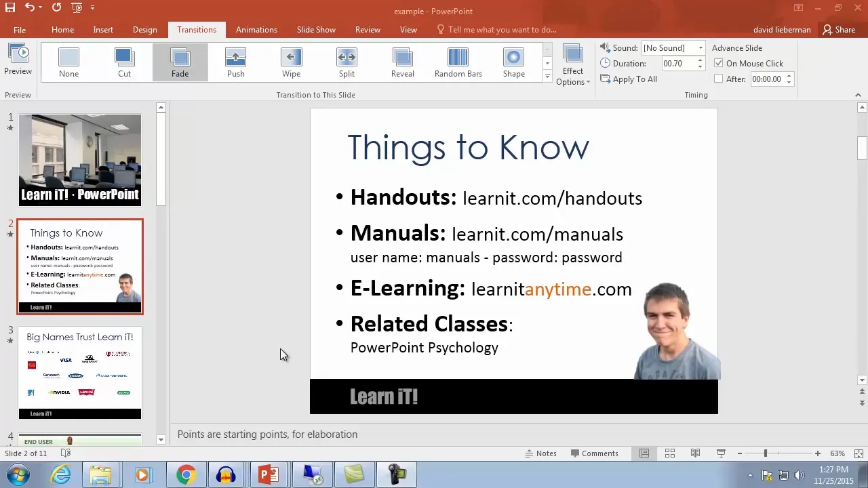This screenshot has width=868, height=488.
Task: Show hidden system tray icons
Action: tap(750, 475)
